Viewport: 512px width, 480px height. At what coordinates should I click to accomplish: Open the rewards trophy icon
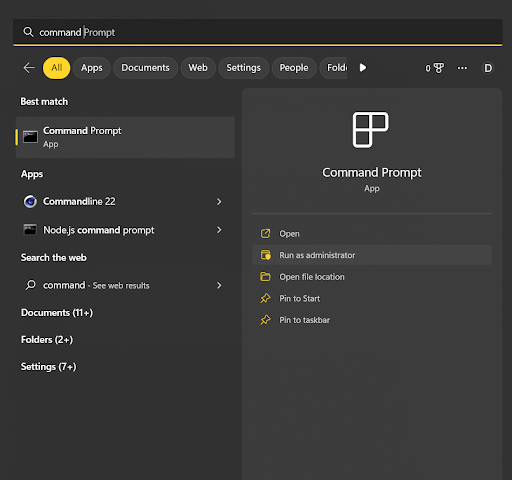439,68
